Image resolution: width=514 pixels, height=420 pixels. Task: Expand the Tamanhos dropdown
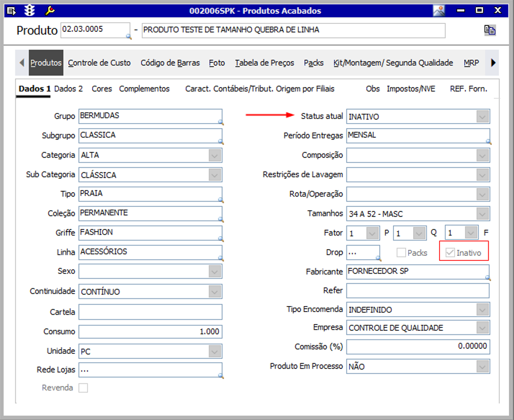pos(483,214)
